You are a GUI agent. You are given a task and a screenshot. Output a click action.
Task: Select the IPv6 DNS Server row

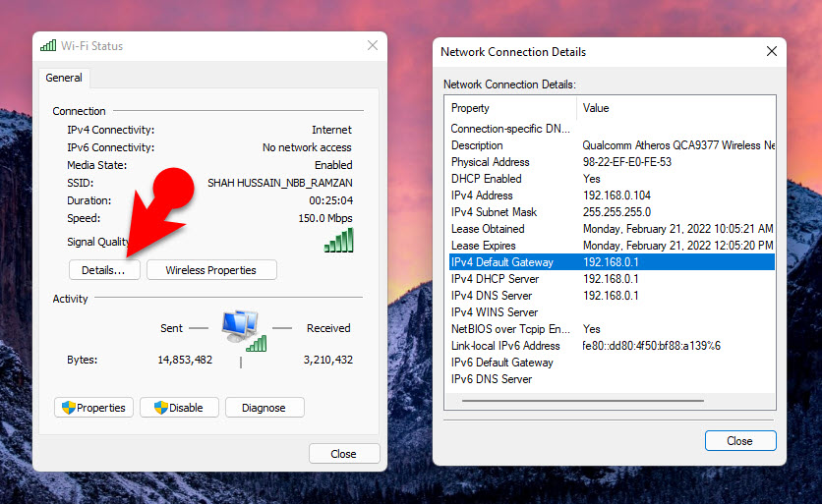click(612, 379)
